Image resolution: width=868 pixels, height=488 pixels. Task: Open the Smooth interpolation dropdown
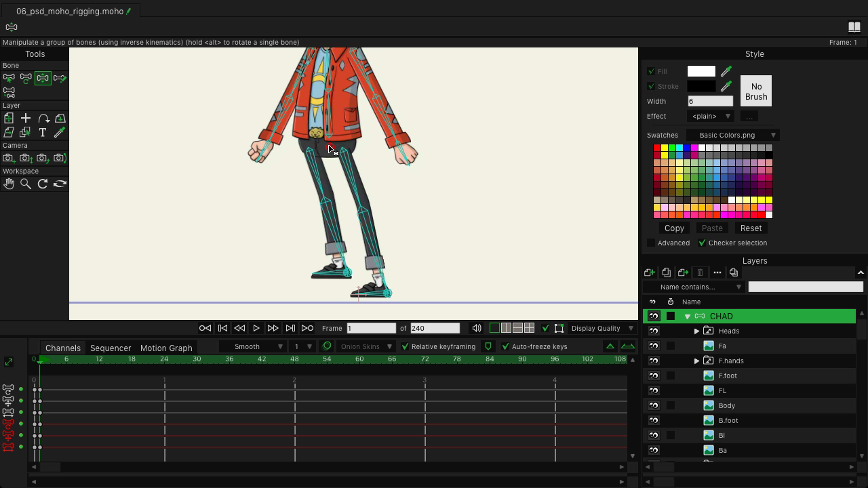point(258,346)
